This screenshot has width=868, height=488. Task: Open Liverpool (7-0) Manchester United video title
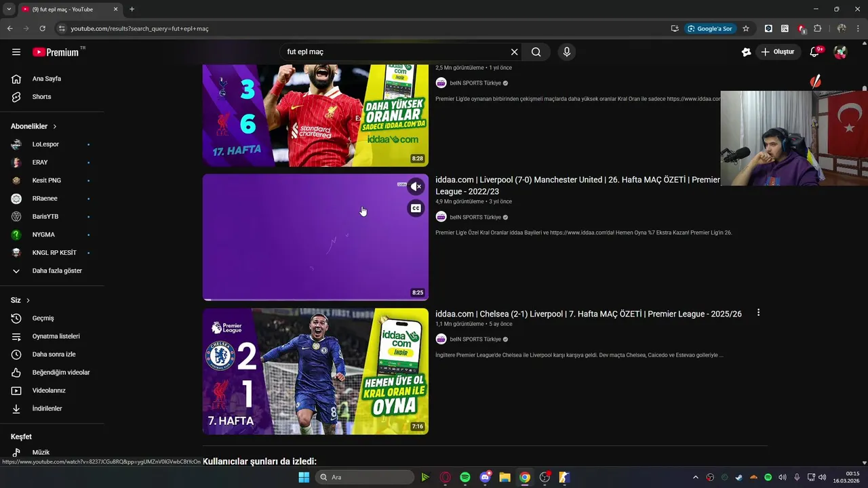tap(578, 186)
